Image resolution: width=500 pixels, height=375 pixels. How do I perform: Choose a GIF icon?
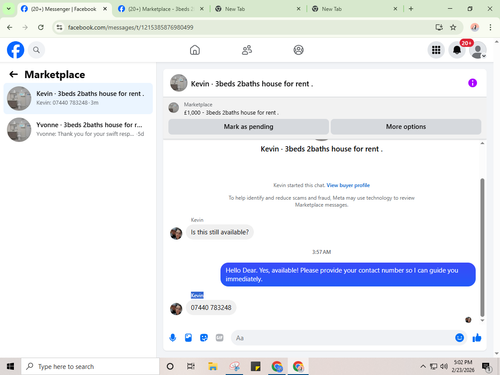tap(219, 338)
